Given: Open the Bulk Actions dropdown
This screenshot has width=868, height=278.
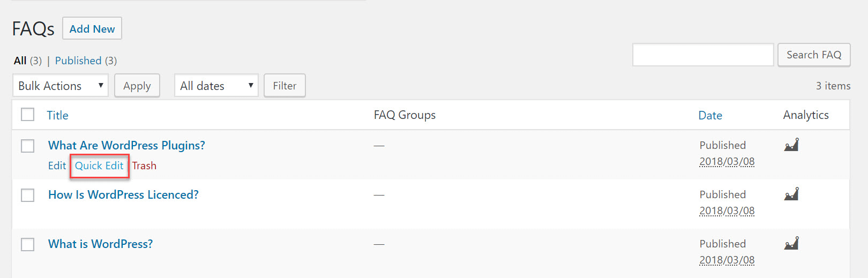Looking at the screenshot, I should click(60, 86).
